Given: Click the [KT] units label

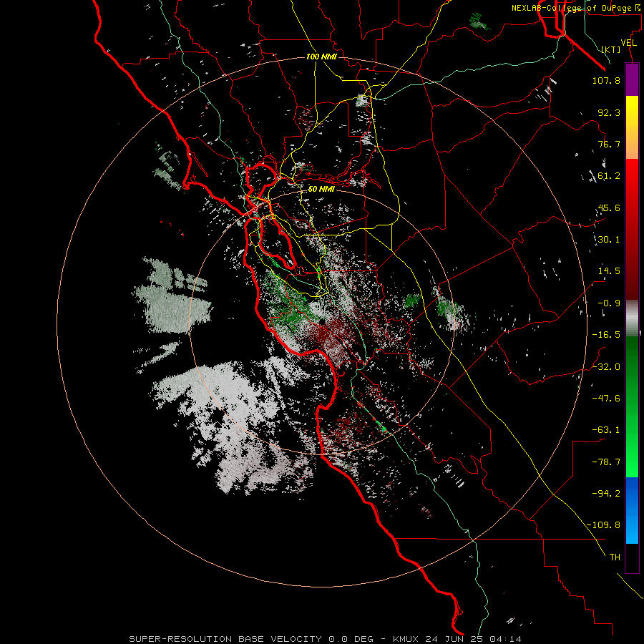Looking at the screenshot, I should click(611, 49).
